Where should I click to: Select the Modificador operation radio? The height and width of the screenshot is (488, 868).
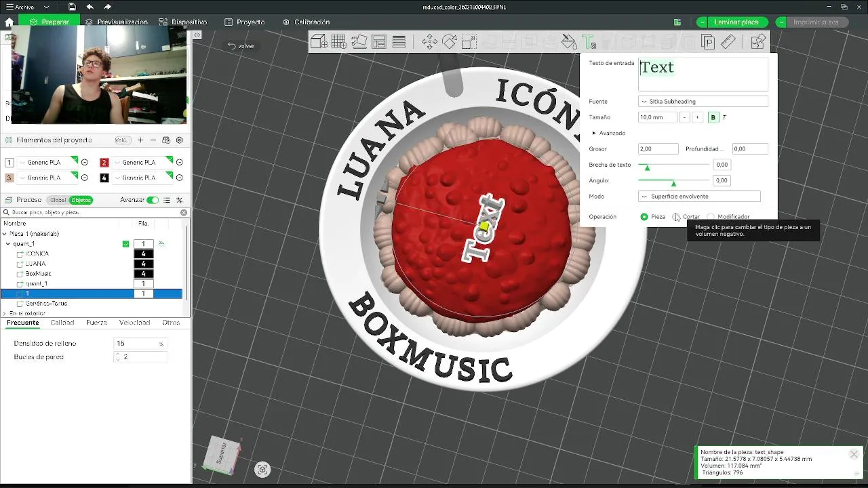[x=711, y=217]
